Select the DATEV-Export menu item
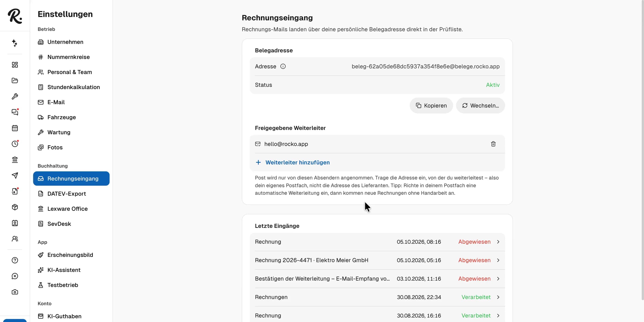This screenshot has height=322, width=644. pyautogui.click(x=71, y=194)
